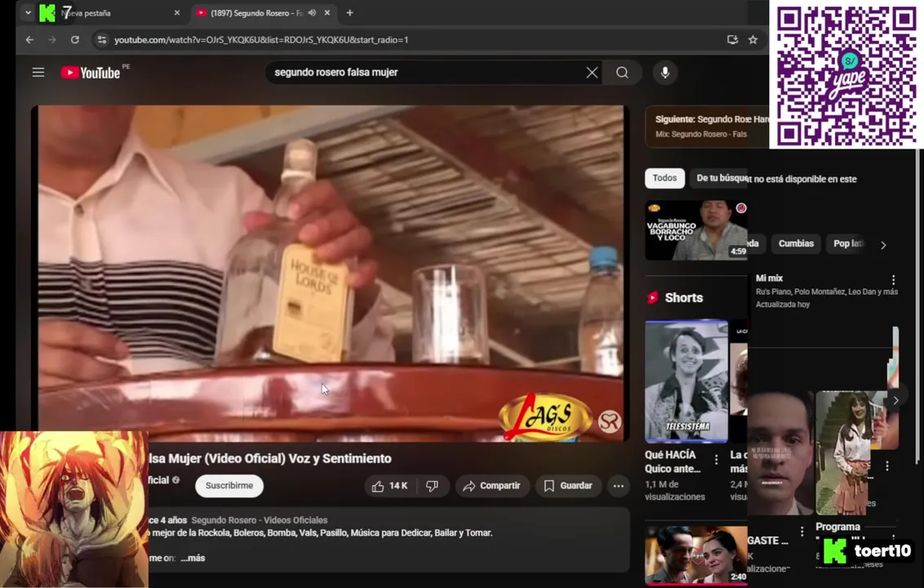Close the Segundo Rosero YouTube tab
The image size is (924, 588).
(x=327, y=12)
